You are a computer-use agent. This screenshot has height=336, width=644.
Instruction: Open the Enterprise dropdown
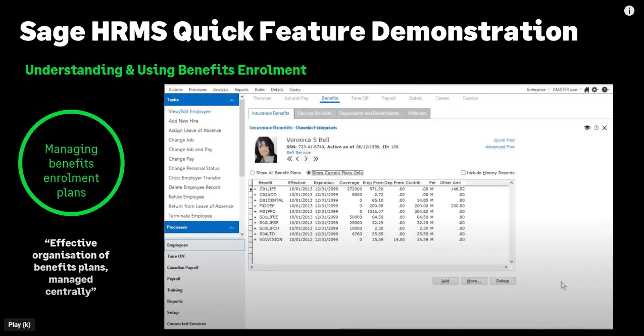click(x=538, y=89)
